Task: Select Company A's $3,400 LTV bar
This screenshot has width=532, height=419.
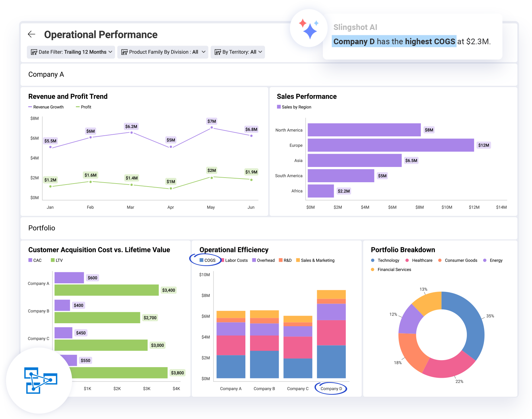Action: tap(106, 290)
